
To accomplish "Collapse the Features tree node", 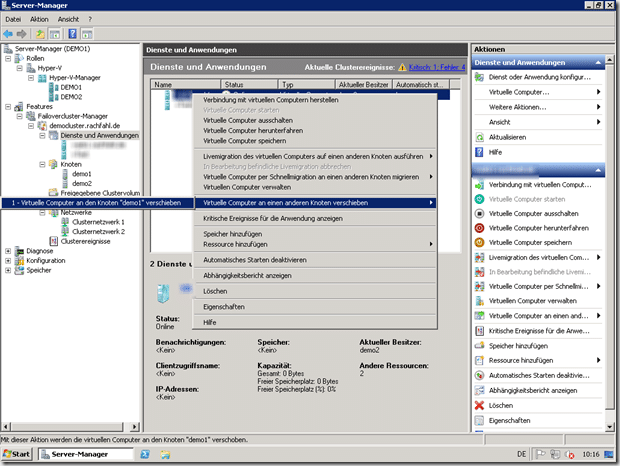I will pos(8,107).
